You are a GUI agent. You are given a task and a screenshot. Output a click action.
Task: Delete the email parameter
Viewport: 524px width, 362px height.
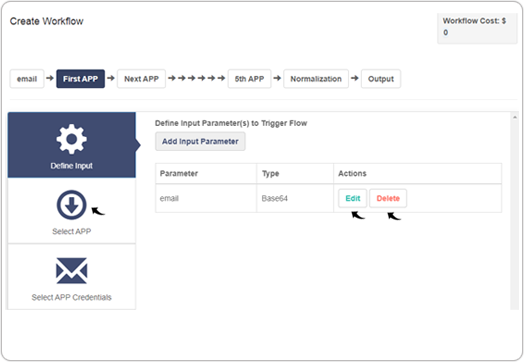388,198
